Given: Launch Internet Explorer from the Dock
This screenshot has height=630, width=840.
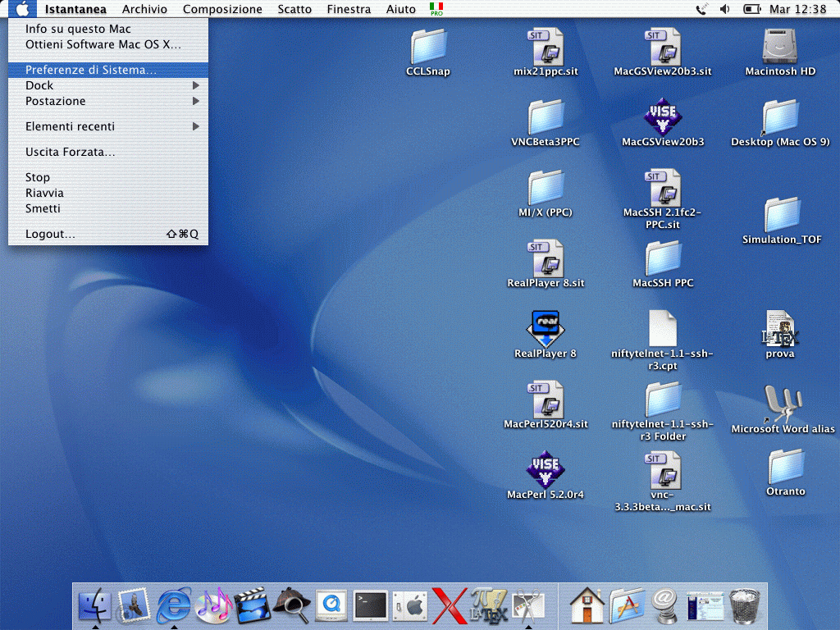Looking at the screenshot, I should (174, 605).
